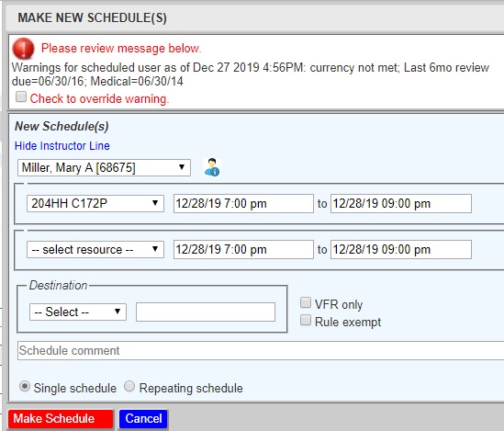Expand the 204HH C172P resource dropdown
Image resolution: width=504 pixels, height=431 pixels.
point(95,203)
